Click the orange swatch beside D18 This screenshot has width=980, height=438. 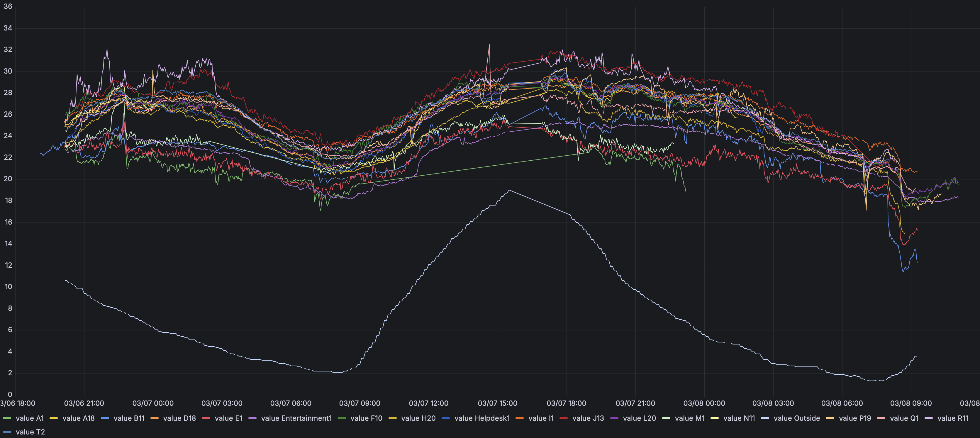tap(155, 418)
